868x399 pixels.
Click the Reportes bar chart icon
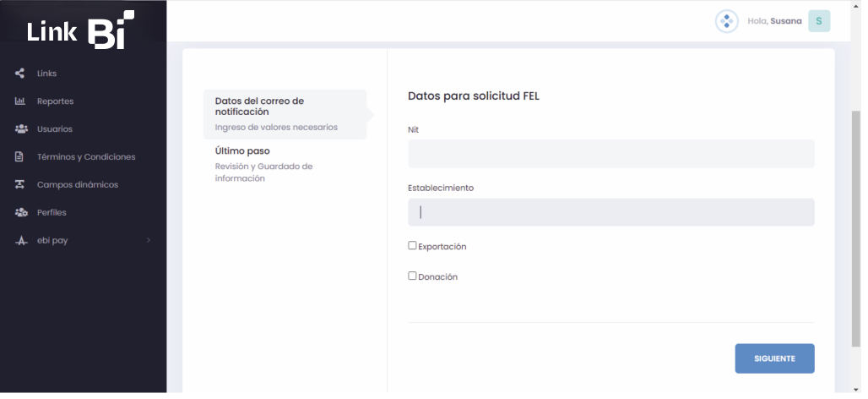[x=20, y=101]
